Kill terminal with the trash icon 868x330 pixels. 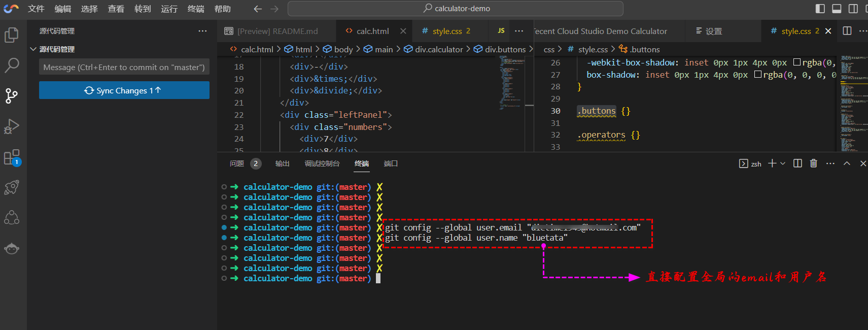814,163
